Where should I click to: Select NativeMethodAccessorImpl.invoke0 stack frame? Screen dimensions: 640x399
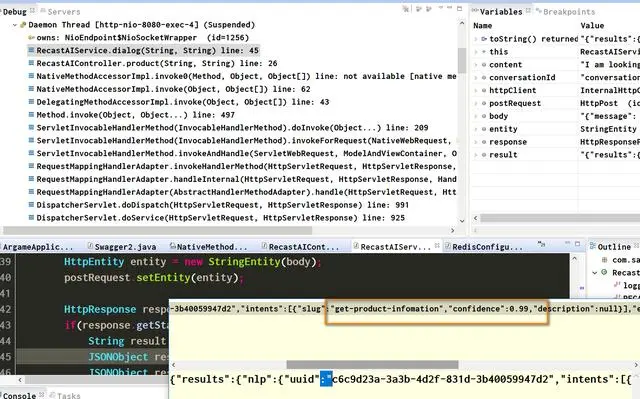point(246,76)
